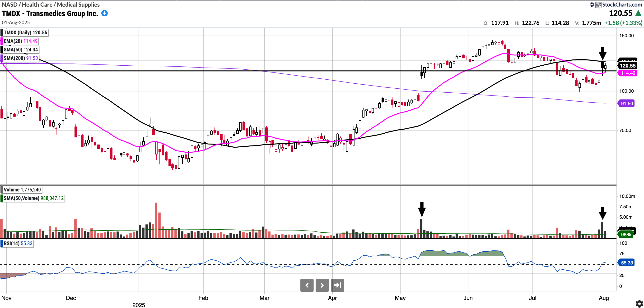
Task: Click the blue 55.33 RSI value tag
Action: coord(626,263)
